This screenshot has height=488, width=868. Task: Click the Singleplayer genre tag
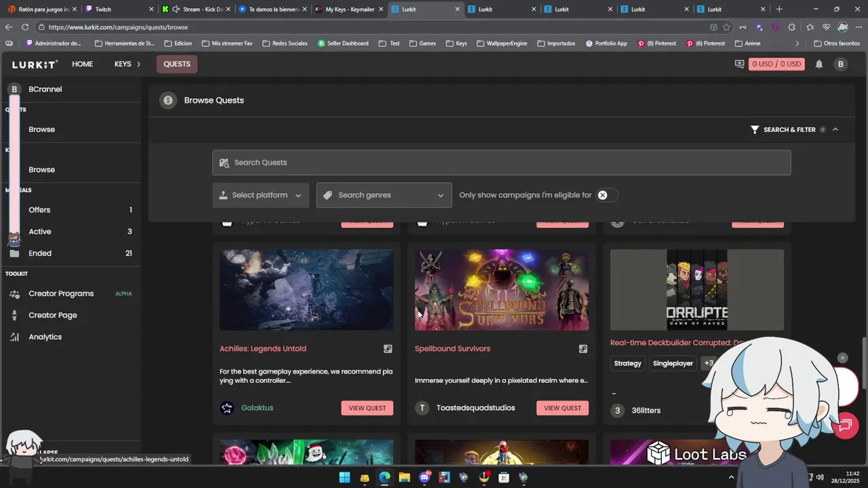point(673,363)
